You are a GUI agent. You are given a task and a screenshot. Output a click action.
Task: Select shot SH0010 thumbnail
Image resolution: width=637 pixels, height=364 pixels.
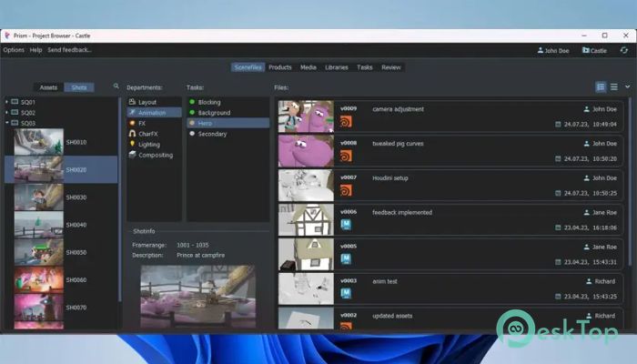39,142
